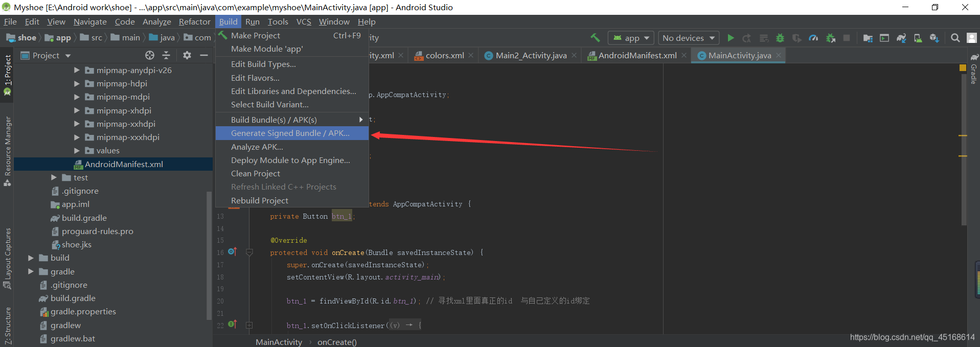Screen dimensions: 980x347
Task: Click the java breadcrumb in navigation bar
Action: coord(162,37)
